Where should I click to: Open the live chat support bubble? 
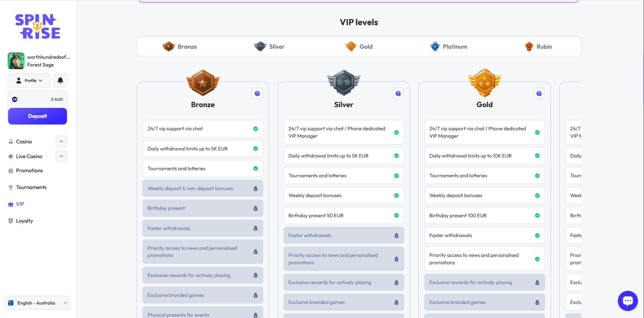(x=628, y=301)
